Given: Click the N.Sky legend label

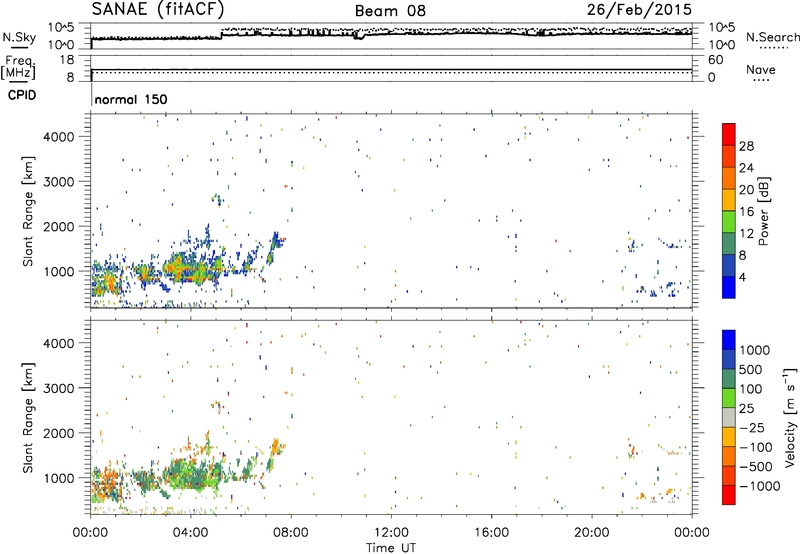Looking at the screenshot, I should click(19, 37).
